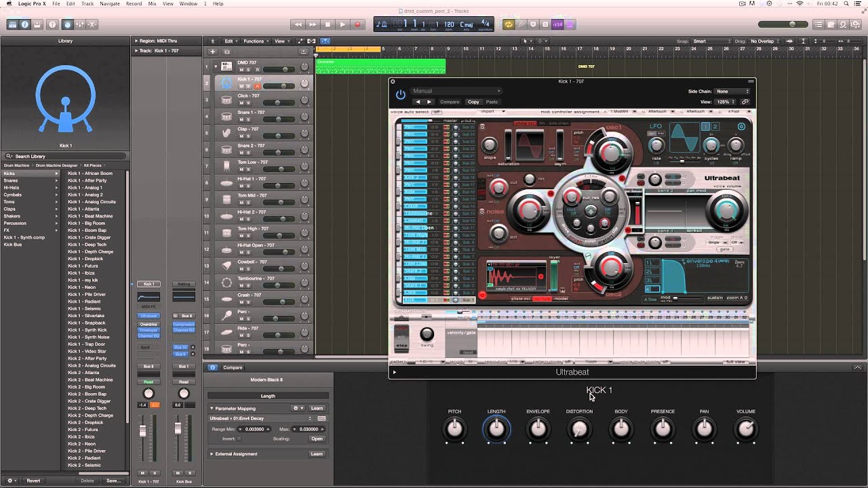868x488 pixels.
Task: Click the Add Track plus button
Action: point(212,52)
